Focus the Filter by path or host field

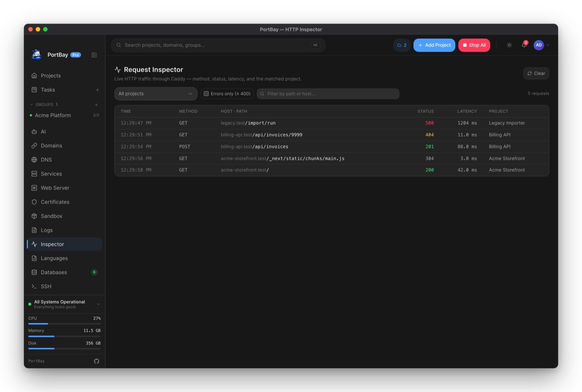click(328, 94)
